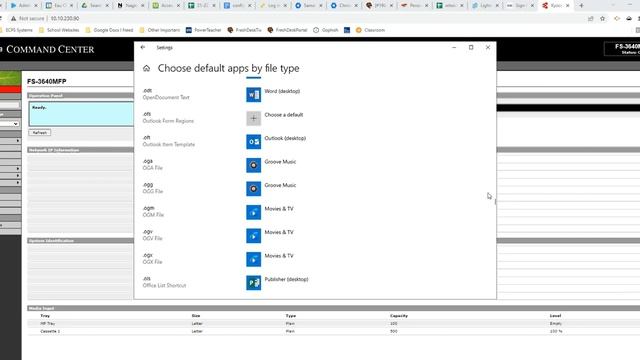Click the FS-3640MFP heading text
640x360 pixels.
click(47, 82)
